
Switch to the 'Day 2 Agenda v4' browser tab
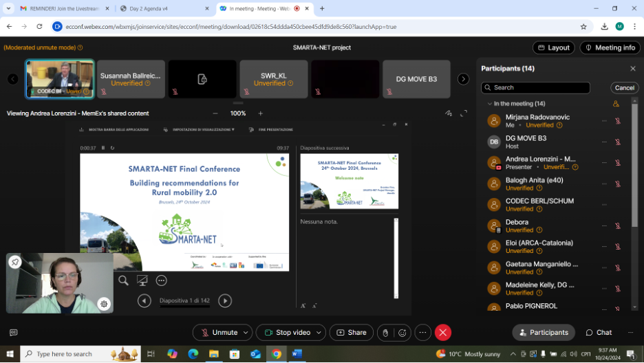pyautogui.click(x=163, y=8)
